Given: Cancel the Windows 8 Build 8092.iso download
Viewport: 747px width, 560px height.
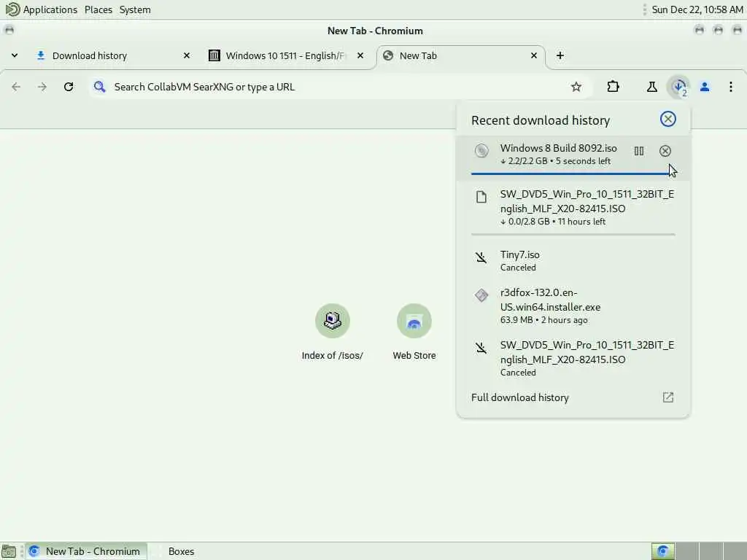Looking at the screenshot, I should tap(665, 151).
